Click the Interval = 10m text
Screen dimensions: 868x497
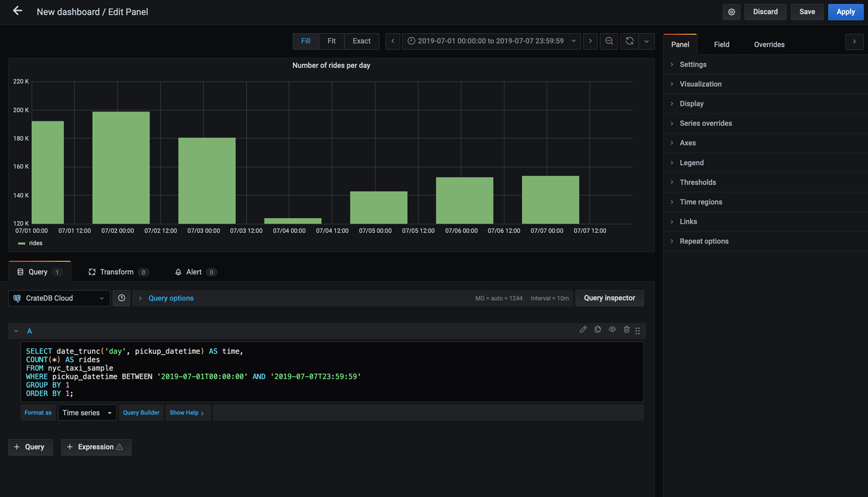coord(550,298)
